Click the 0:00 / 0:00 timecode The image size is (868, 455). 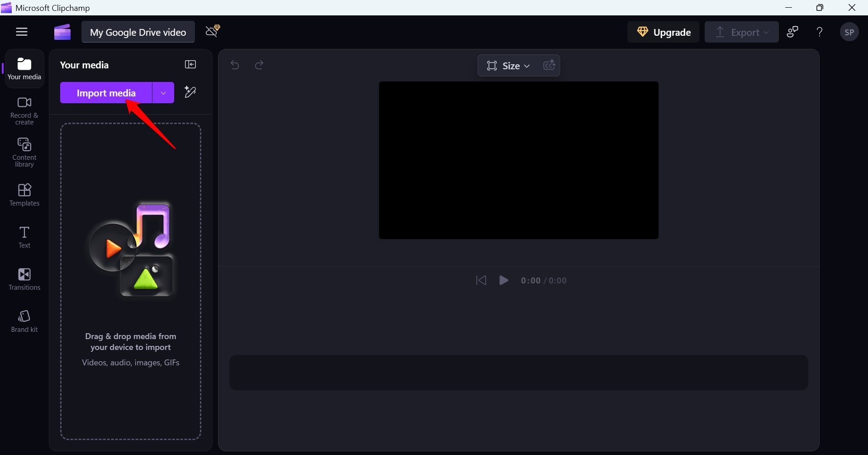[x=544, y=281]
